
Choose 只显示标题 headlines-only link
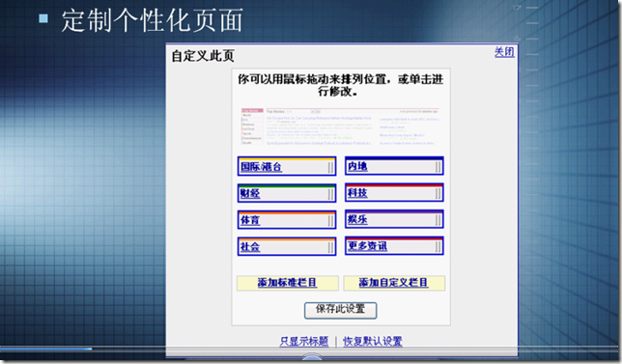pyautogui.click(x=304, y=342)
